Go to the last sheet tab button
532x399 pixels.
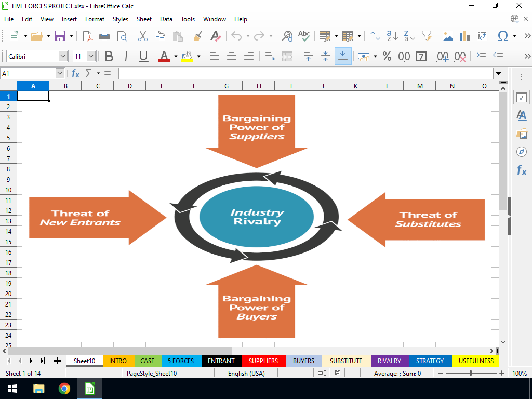click(x=43, y=361)
